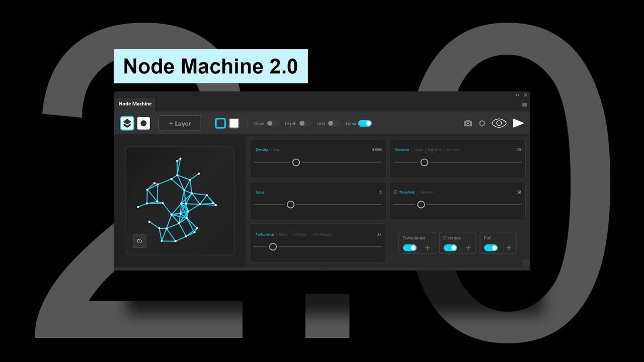Click the Node Machine 2.0 title banner
644x362 pixels.
coord(210,66)
